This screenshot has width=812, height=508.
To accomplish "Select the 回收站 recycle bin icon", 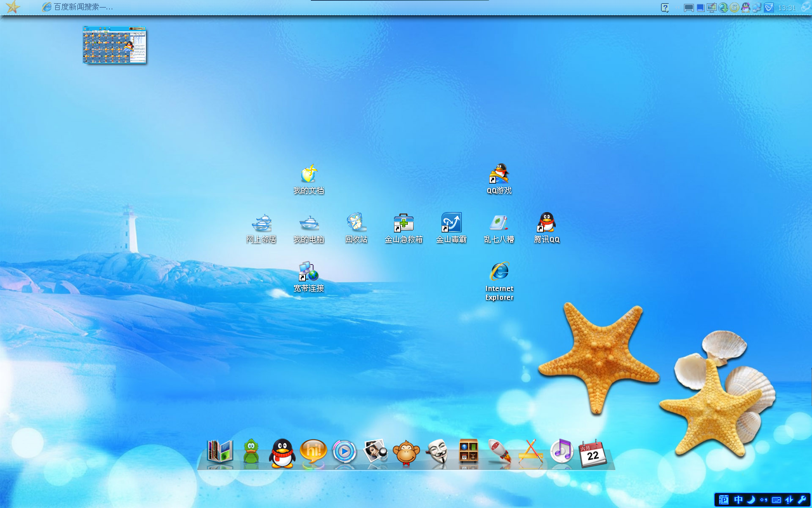I will point(357,229).
